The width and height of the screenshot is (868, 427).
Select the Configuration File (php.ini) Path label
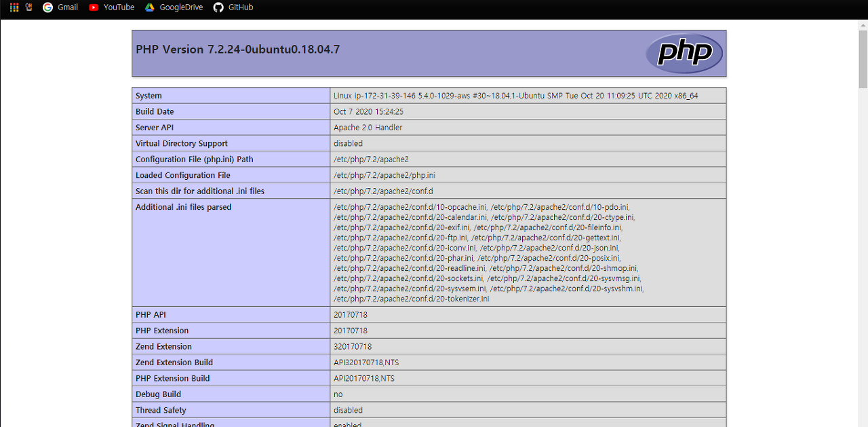pyautogui.click(x=194, y=160)
